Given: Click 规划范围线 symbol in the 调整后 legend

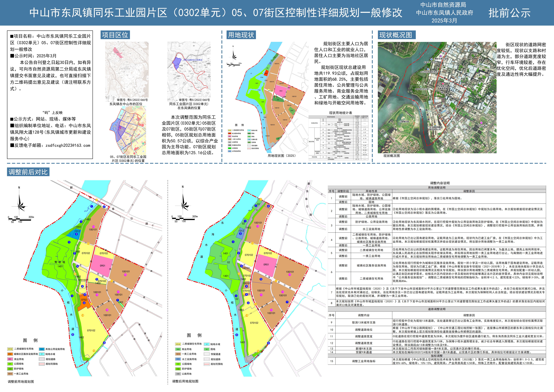Looking at the screenshot, I should click(x=207, y=364).
